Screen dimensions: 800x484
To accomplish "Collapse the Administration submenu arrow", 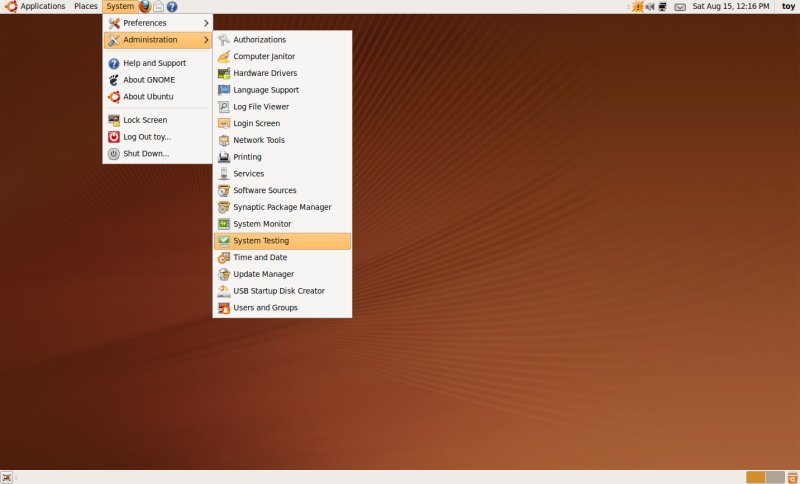I will (206, 40).
